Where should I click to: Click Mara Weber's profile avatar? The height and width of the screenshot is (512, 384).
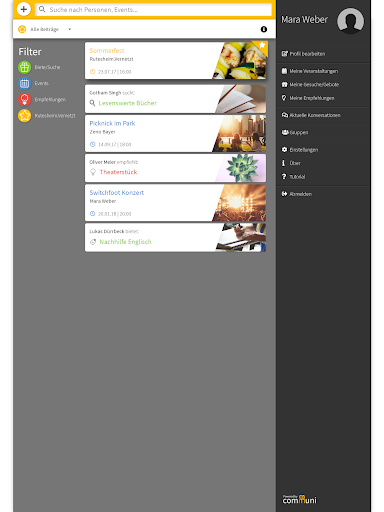[x=350, y=21]
